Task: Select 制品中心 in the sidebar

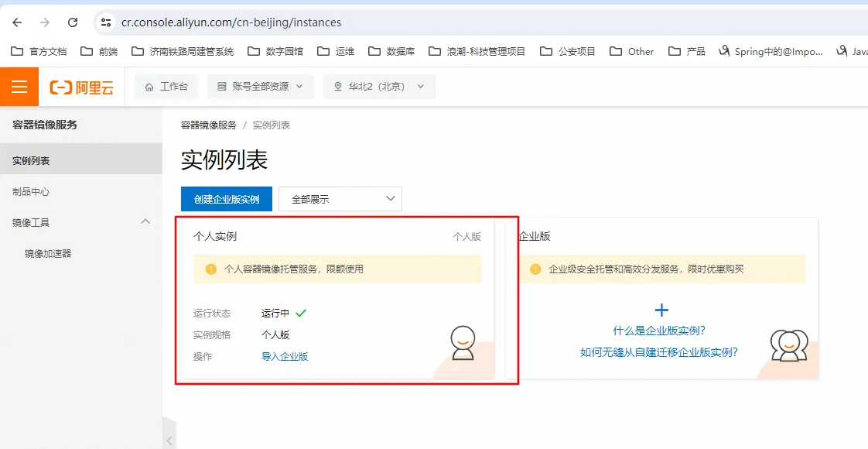Action: point(31,192)
